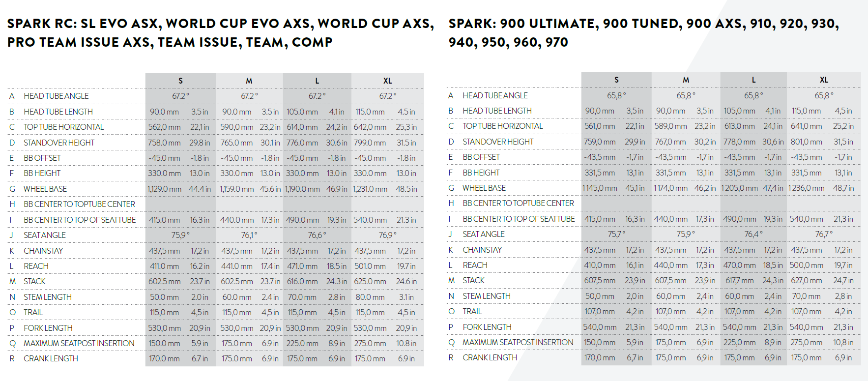Click the Spark 900 series title heading
This screenshot has width=868, height=381.
pos(643,33)
